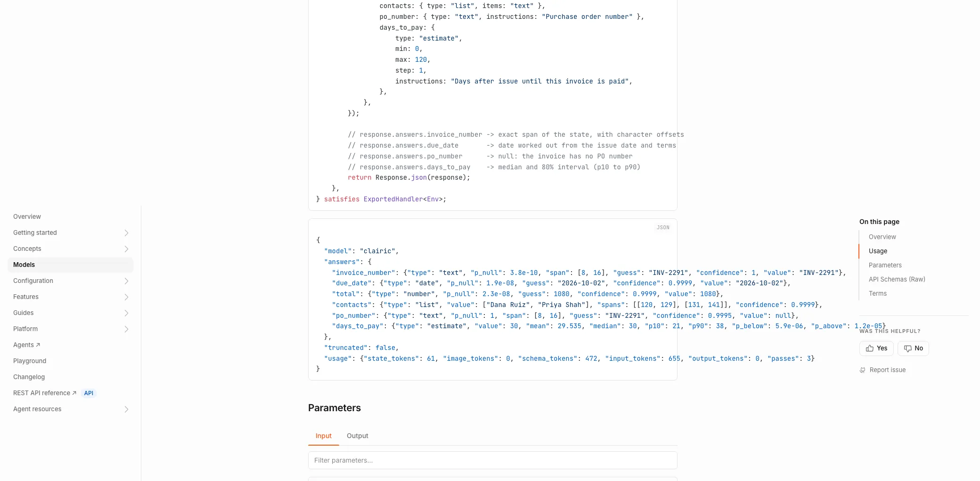Expand the Guides chevron arrow
Screen dimensions: 980x481
point(126,313)
